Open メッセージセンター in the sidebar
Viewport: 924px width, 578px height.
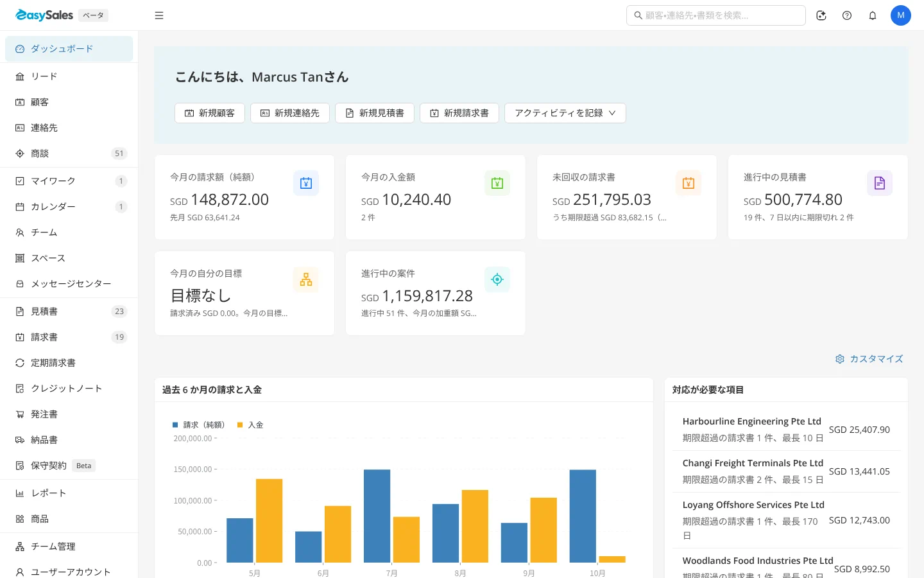[69, 284]
